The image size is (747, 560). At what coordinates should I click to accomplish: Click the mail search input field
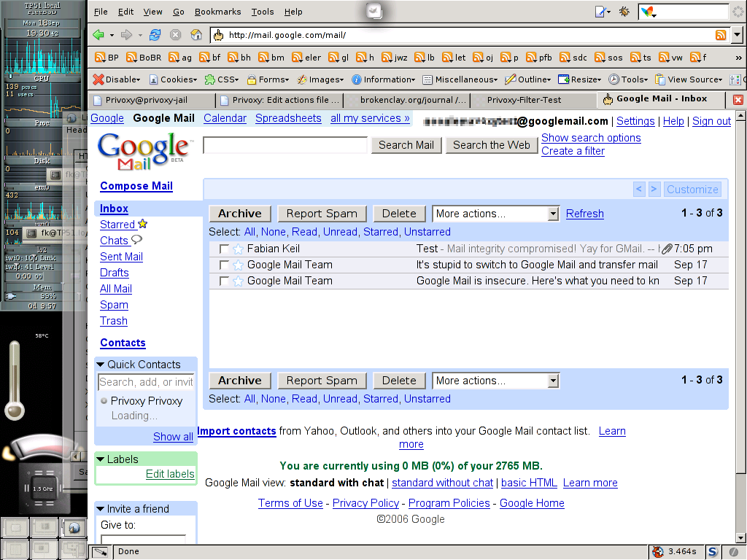point(285,145)
